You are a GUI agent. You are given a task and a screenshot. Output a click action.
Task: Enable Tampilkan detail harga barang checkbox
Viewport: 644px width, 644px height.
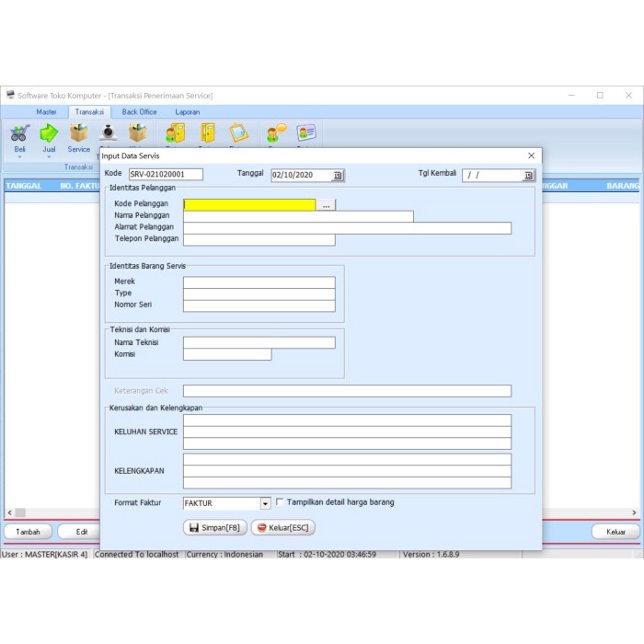pyautogui.click(x=280, y=501)
